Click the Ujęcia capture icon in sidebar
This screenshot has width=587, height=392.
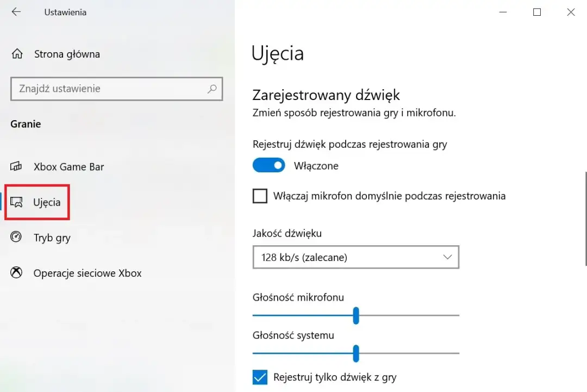click(x=17, y=202)
